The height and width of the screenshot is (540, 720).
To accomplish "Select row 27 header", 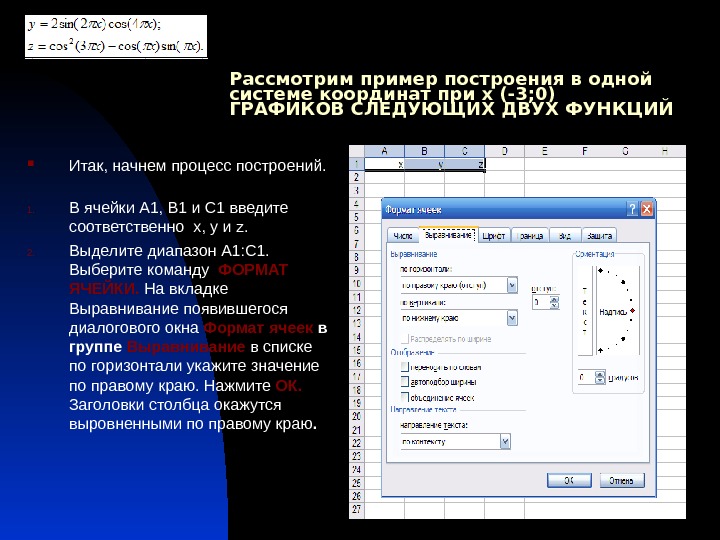I will tap(357, 509).
